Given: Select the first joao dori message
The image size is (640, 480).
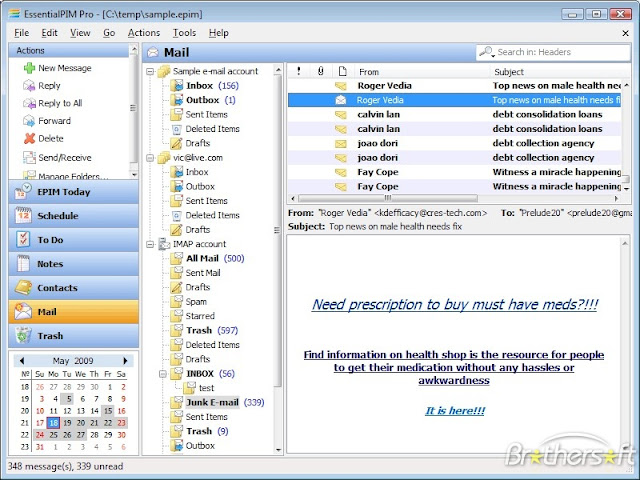Looking at the screenshot, I should pos(454,143).
